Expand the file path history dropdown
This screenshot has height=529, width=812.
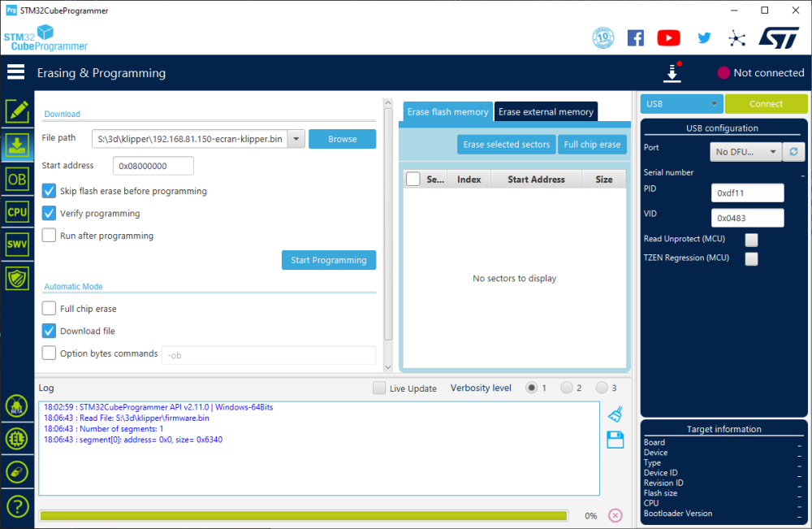coord(296,139)
